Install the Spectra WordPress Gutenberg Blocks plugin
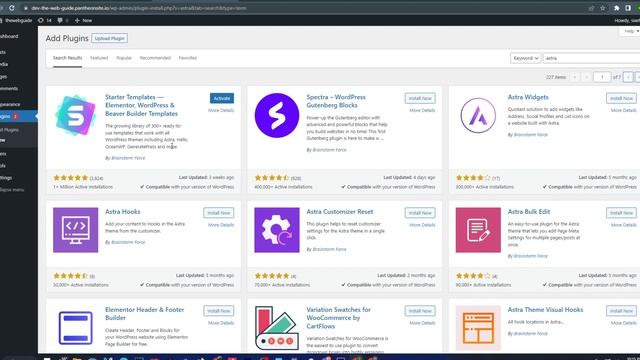Screen dimensions: 640x360 click(420, 98)
